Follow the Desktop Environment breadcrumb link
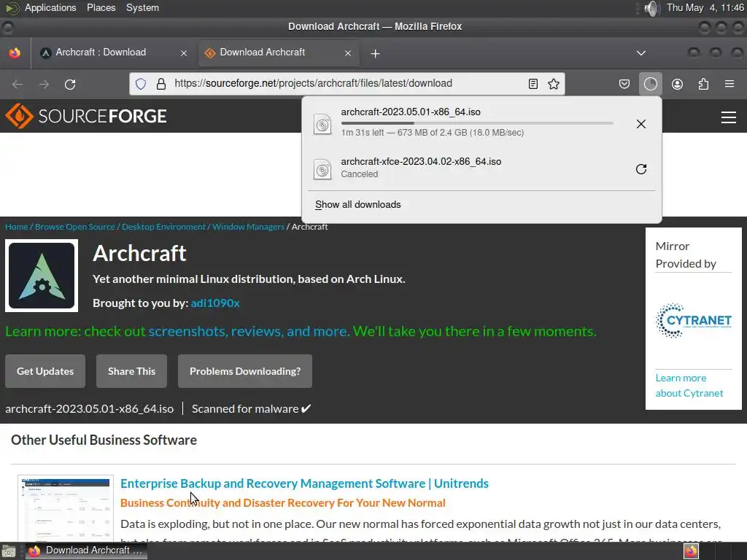747x560 pixels. pos(164,227)
